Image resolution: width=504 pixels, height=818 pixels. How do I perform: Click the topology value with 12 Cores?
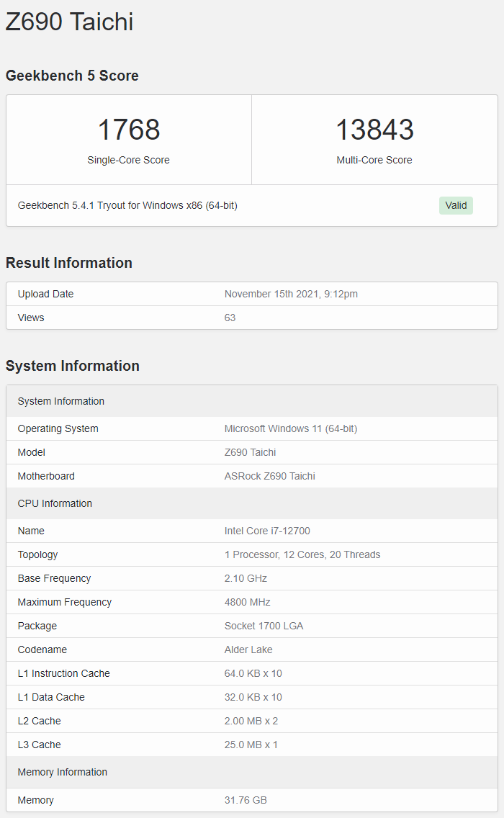302,554
